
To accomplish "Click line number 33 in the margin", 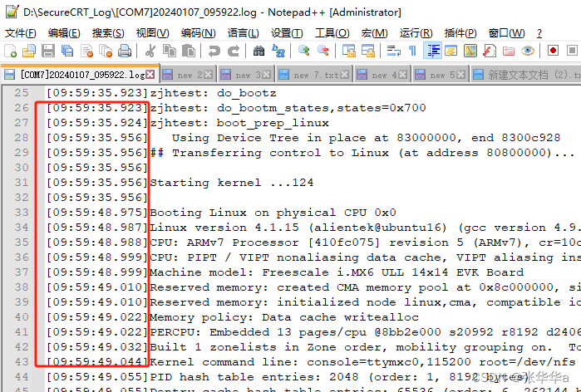I will [22, 213].
